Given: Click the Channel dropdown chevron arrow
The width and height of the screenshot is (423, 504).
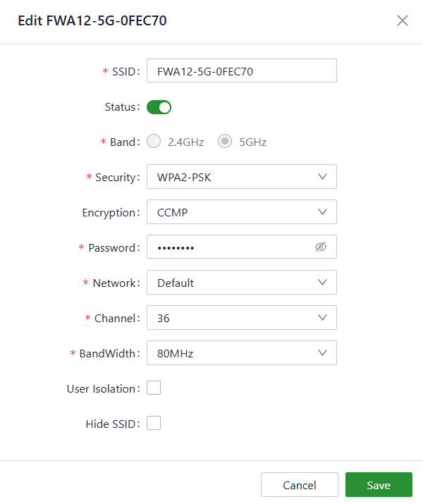Looking at the screenshot, I should [323, 318].
